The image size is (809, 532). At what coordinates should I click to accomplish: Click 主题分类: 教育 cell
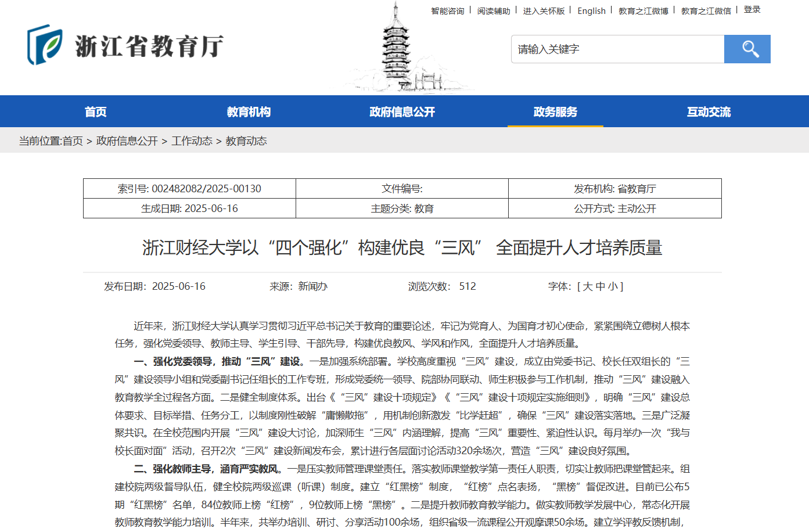(x=402, y=209)
